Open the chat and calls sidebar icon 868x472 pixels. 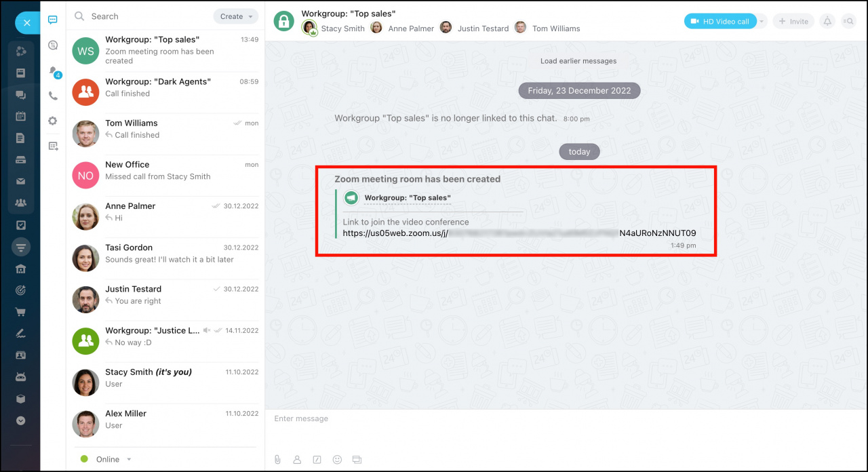coord(21,95)
